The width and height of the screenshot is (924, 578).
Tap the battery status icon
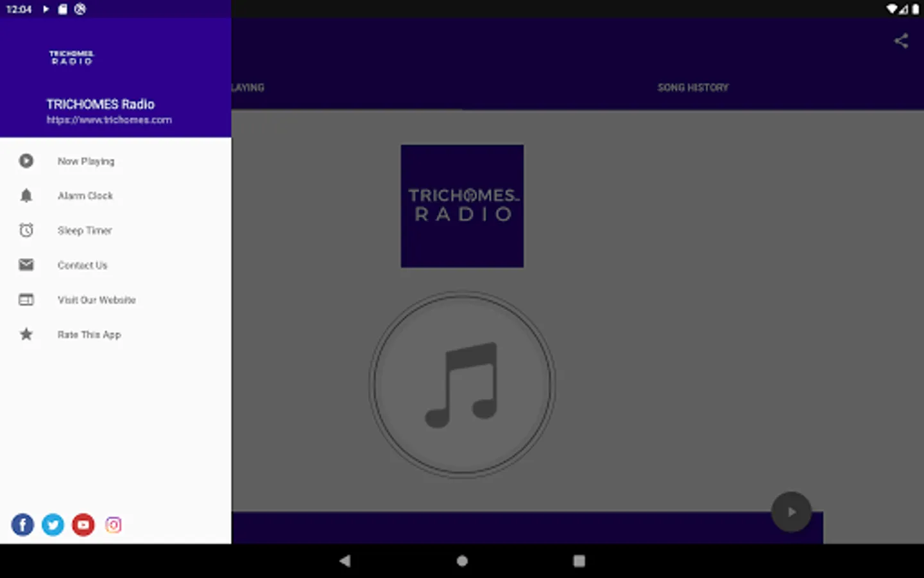coord(916,9)
